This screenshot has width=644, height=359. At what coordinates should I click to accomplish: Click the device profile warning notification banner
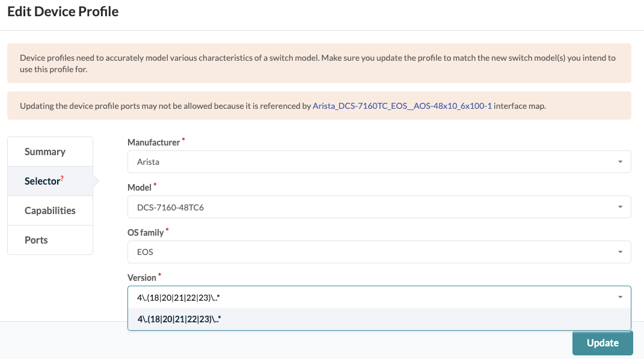(319, 64)
